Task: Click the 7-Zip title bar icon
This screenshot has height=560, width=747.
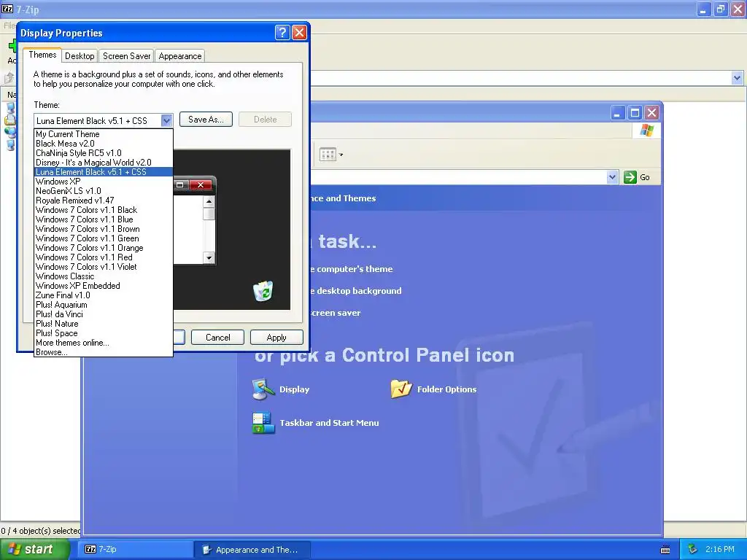Action: [7, 9]
